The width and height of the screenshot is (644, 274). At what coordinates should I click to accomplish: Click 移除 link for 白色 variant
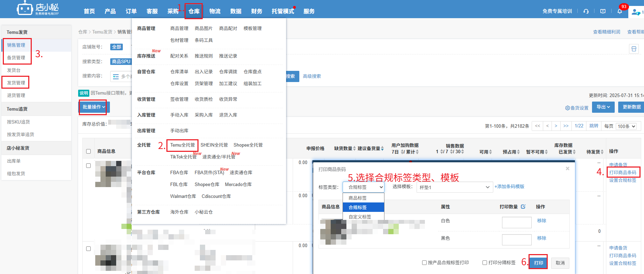point(541,221)
